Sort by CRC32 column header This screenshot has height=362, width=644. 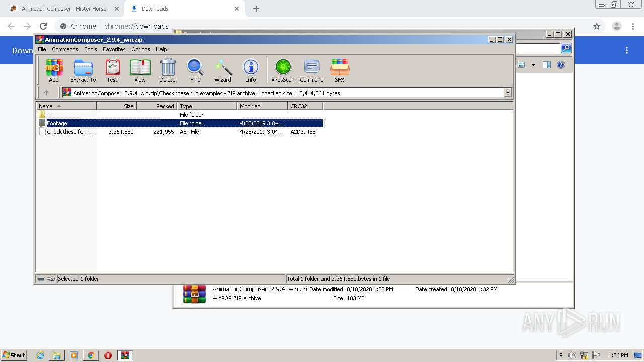pyautogui.click(x=305, y=106)
